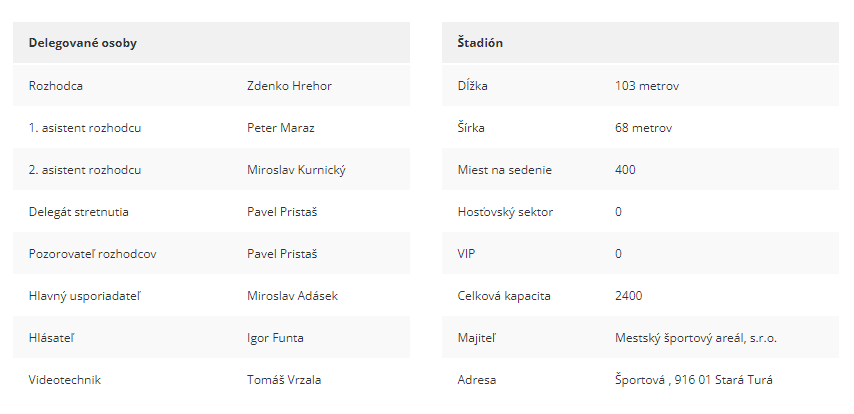Select Miroslav Adásek organizer name
This screenshot has width=854, height=414.
(x=292, y=296)
